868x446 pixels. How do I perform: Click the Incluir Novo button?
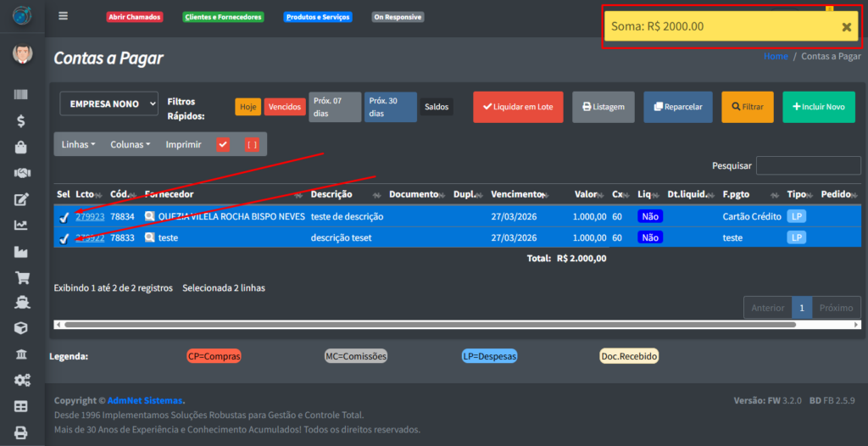point(818,107)
